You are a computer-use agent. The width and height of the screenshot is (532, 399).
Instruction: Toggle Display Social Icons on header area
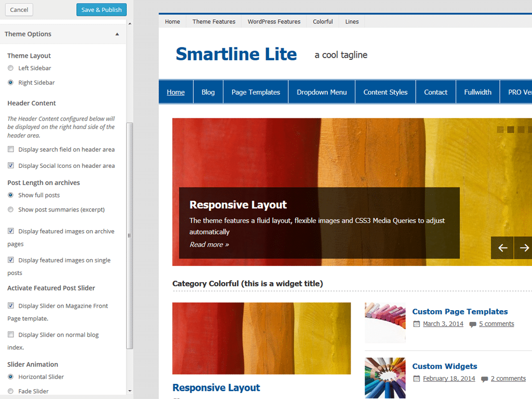click(11, 166)
